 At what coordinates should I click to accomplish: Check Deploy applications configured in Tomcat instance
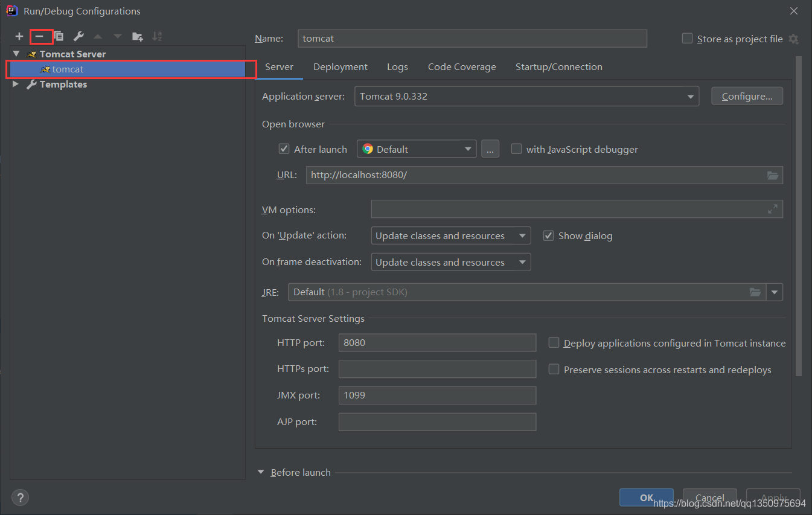554,343
